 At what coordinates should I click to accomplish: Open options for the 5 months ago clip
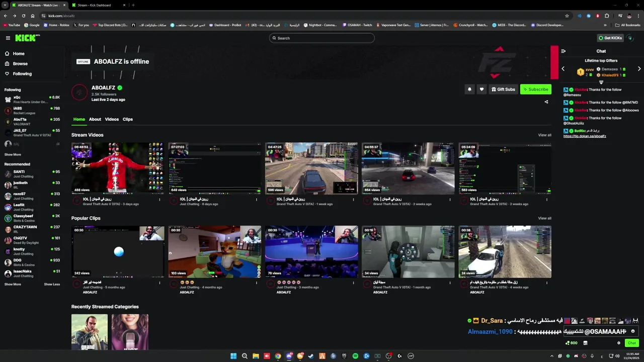160,283
